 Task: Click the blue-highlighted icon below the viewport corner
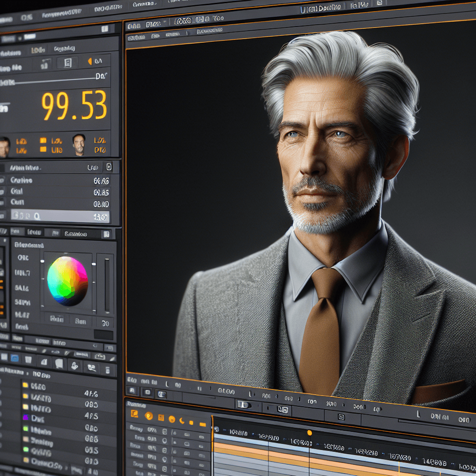161,394
